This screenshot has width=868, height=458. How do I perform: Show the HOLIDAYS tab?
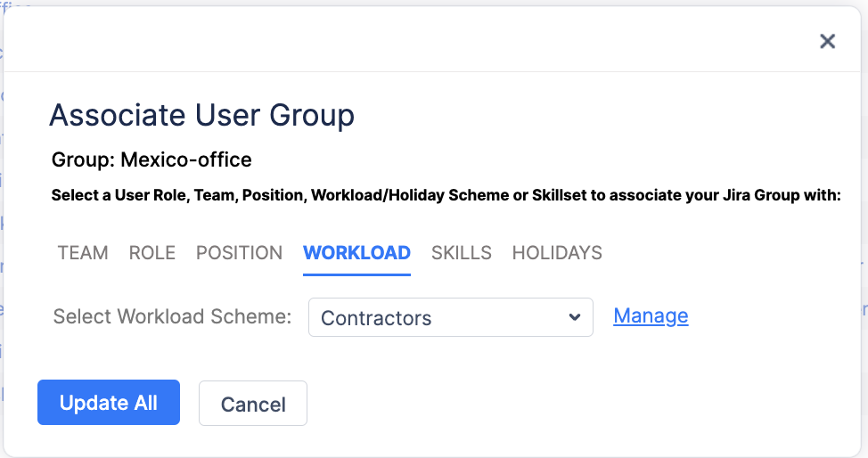click(x=557, y=253)
